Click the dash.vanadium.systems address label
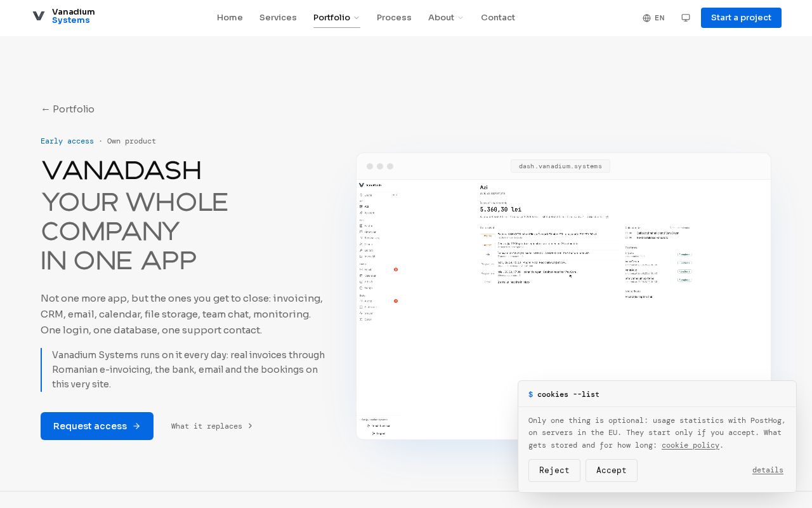The width and height of the screenshot is (812, 508). tap(560, 166)
